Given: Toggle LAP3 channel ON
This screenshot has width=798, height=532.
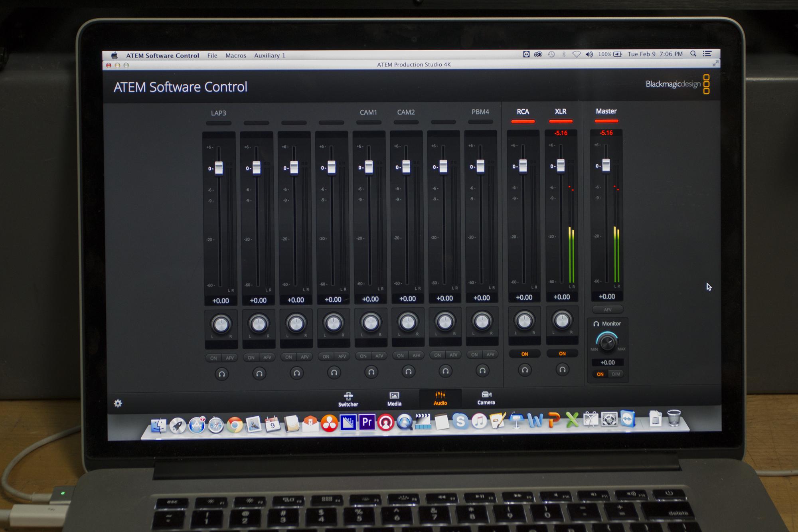Looking at the screenshot, I should coord(213,358).
